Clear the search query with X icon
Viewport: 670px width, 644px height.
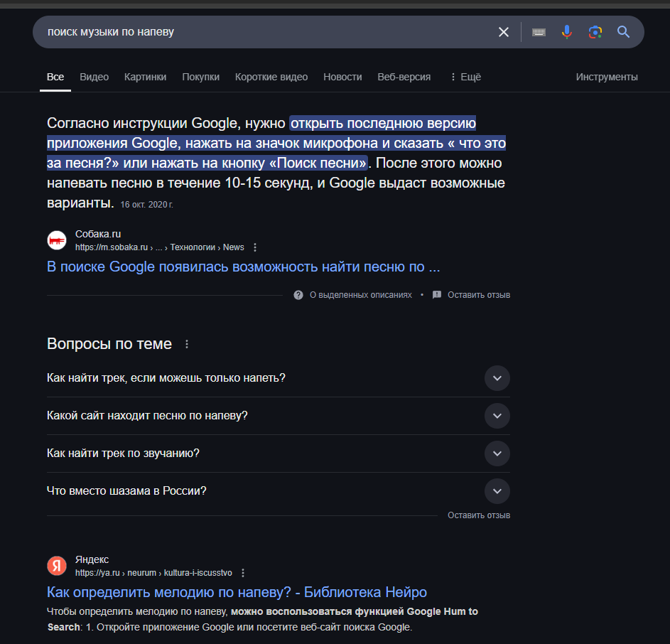(503, 32)
